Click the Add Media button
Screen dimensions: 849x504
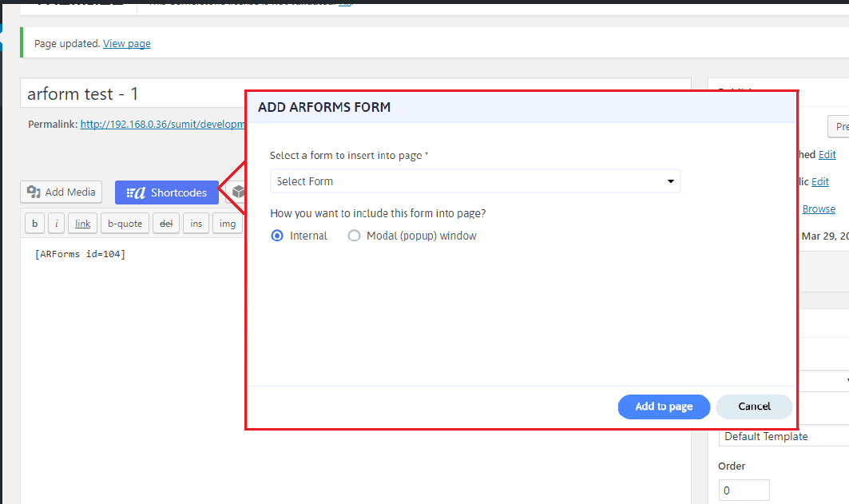click(61, 192)
